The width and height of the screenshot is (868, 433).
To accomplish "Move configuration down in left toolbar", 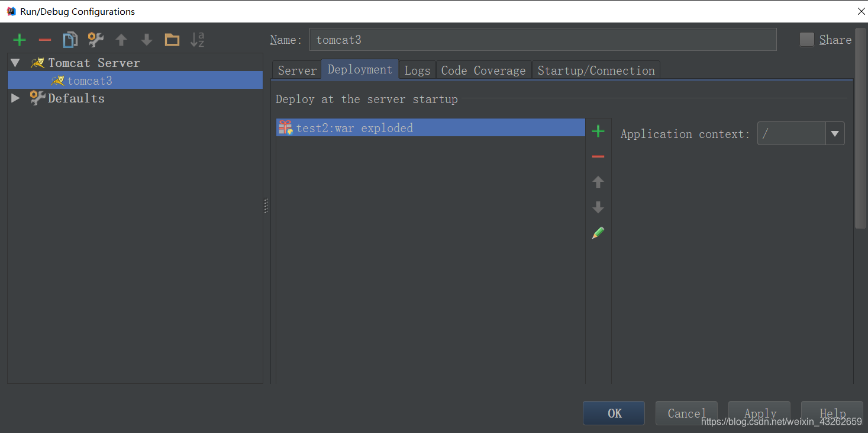I will [147, 40].
